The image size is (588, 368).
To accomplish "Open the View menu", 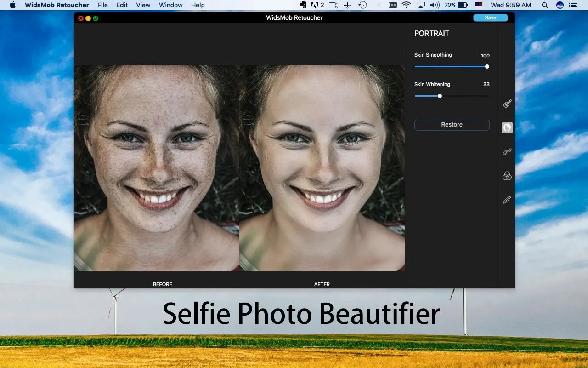I will [143, 5].
